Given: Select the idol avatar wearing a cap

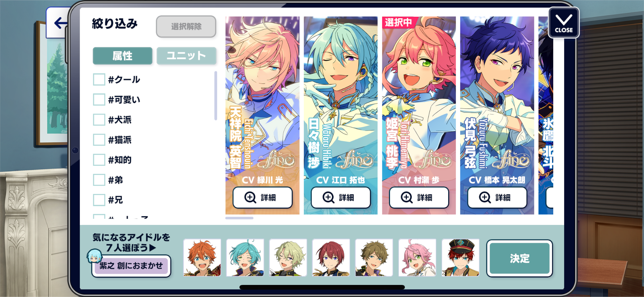Looking at the screenshot, I should (x=460, y=258).
